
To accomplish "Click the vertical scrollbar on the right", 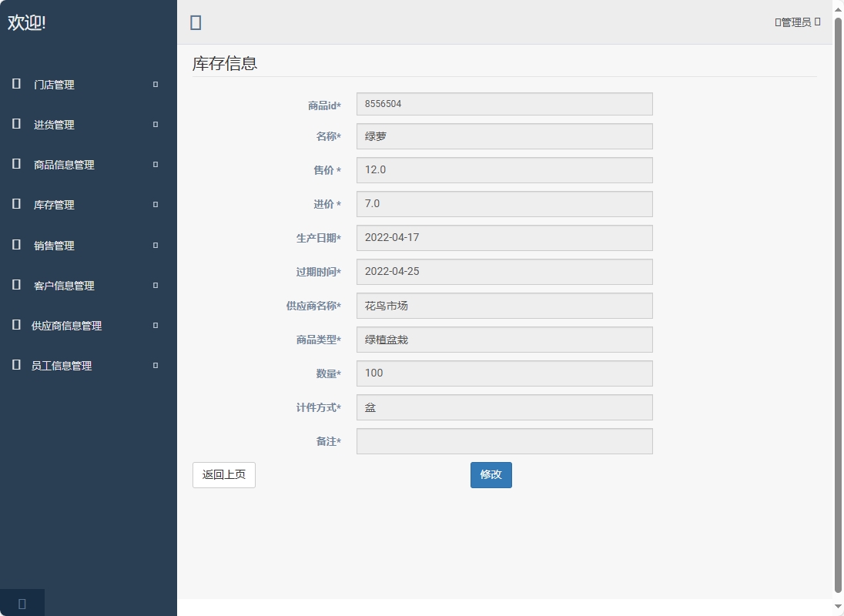I will click(839, 308).
